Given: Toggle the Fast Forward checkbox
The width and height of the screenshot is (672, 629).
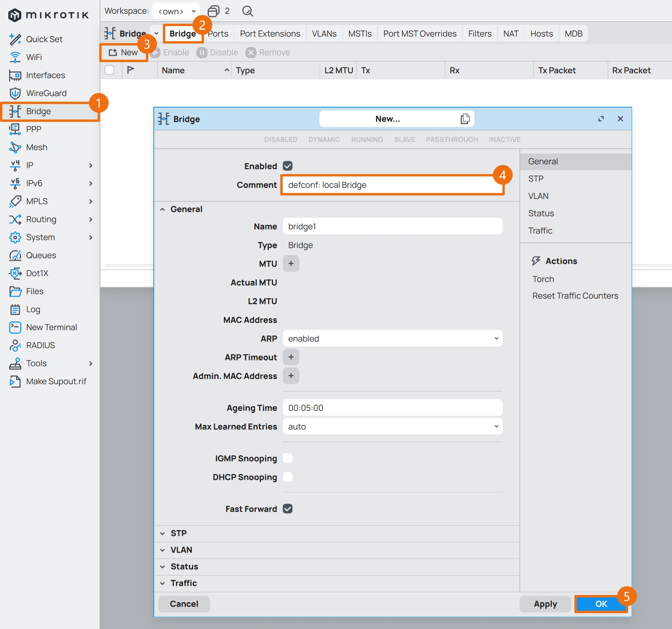Looking at the screenshot, I should click(x=288, y=509).
